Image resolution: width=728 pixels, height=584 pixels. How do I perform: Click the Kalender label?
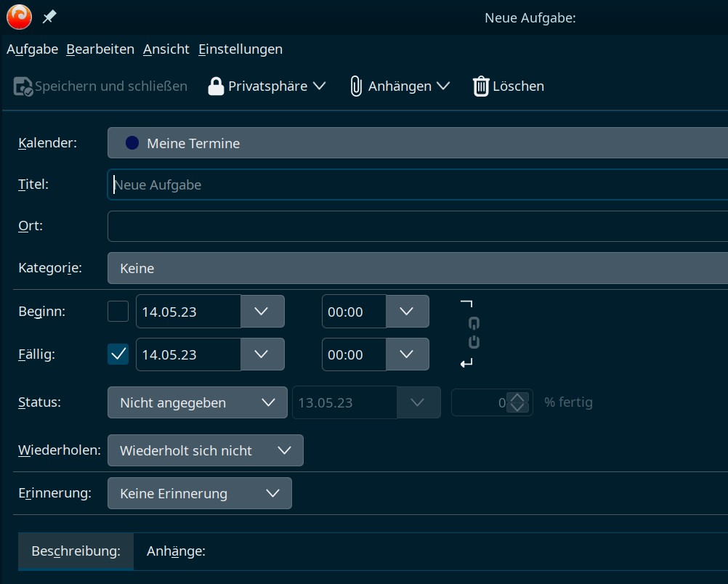[x=47, y=143]
